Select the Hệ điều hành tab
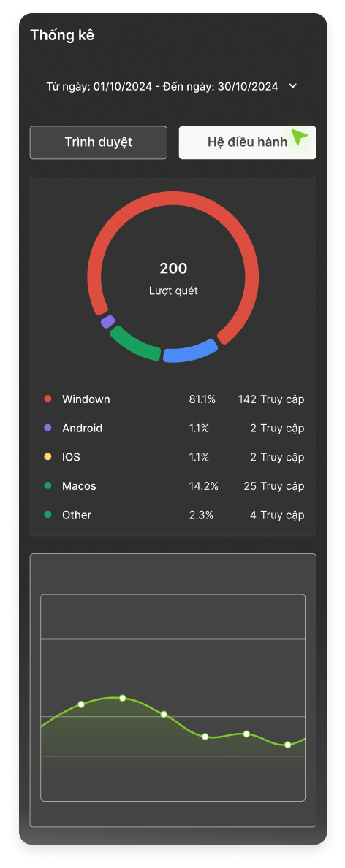This screenshot has width=345, height=868. (x=247, y=142)
